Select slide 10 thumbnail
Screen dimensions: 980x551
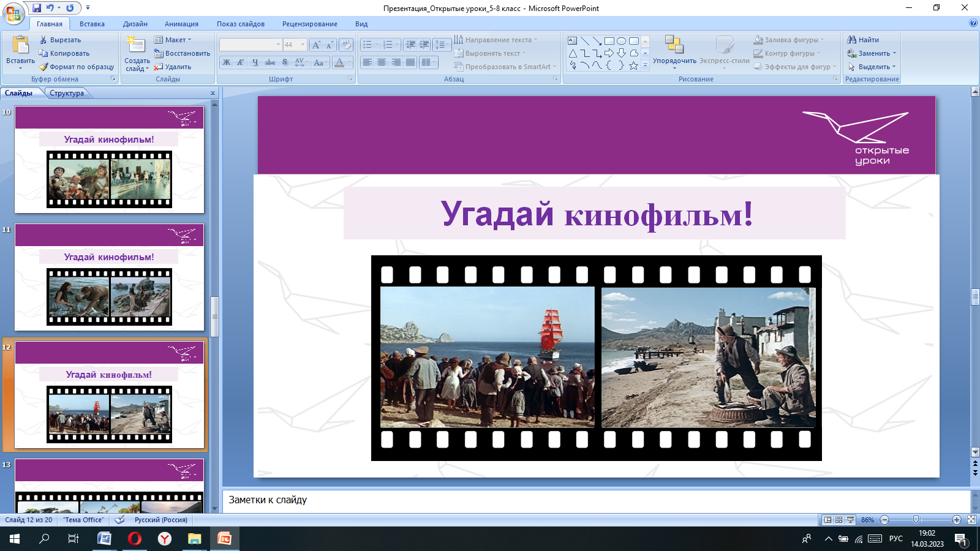click(109, 159)
